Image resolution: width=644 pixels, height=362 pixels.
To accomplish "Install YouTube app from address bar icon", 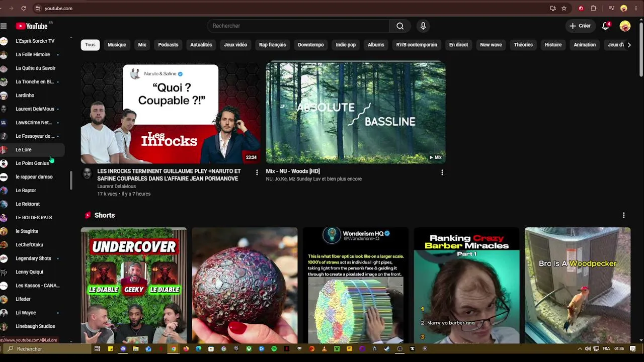I will 553,8.
